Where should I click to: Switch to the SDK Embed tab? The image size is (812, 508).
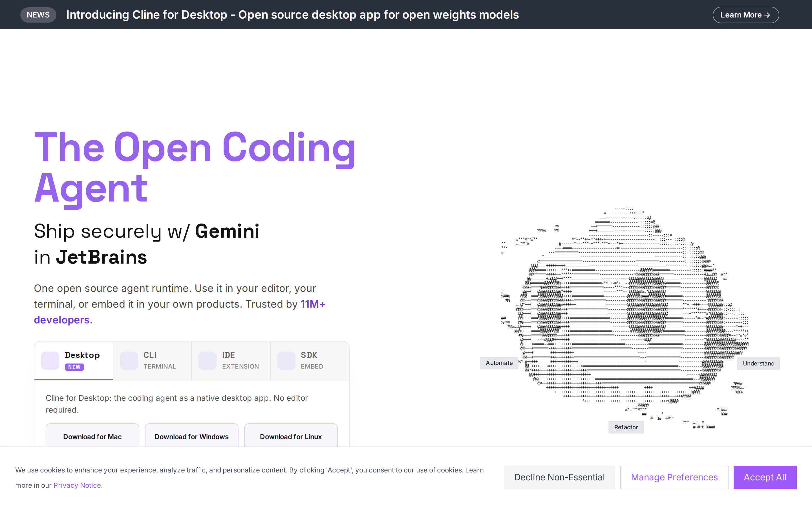click(310, 360)
